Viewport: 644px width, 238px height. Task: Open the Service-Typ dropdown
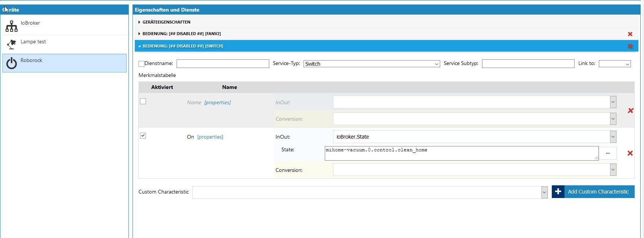371,64
